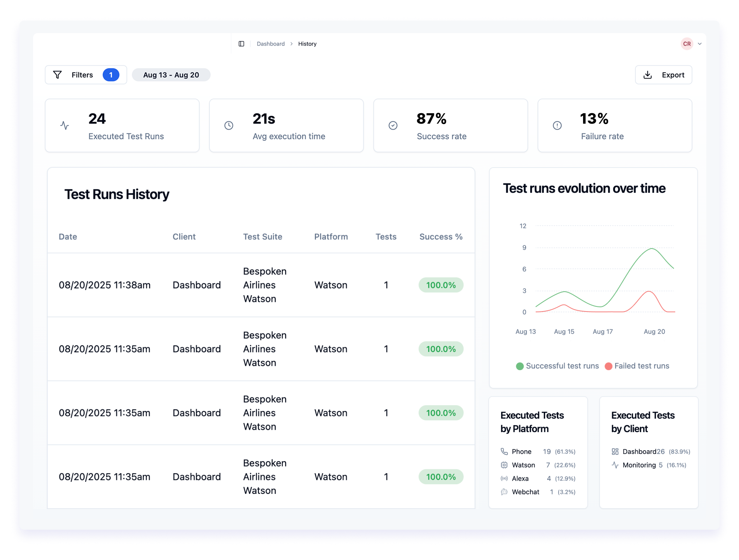Click the download icon on the Export button
This screenshot has width=739, height=560.
[x=648, y=75]
